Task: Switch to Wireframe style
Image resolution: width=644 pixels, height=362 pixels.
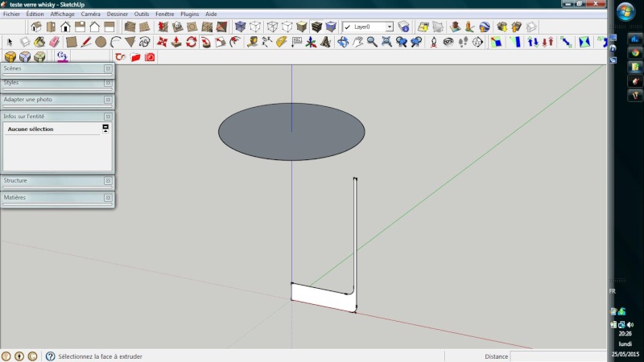Action: click(272, 27)
